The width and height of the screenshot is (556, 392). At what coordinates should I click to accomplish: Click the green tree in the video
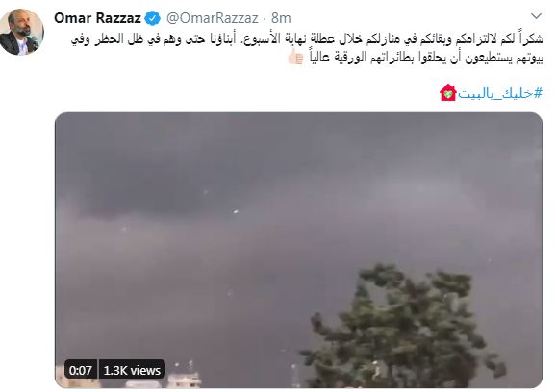tap(404, 326)
